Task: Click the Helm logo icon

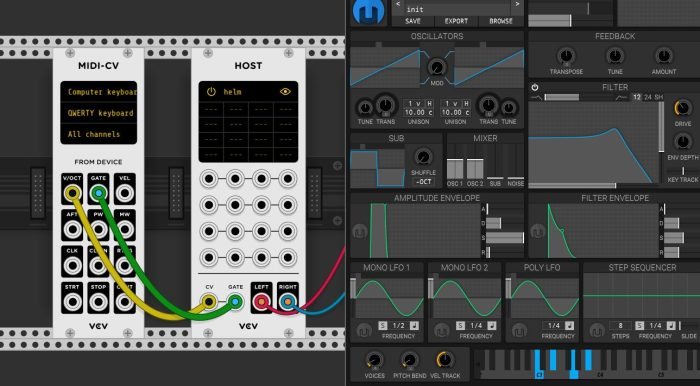Action: (369, 12)
